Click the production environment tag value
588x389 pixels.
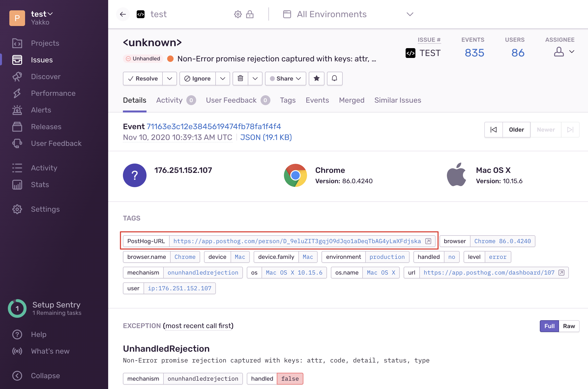387,257
